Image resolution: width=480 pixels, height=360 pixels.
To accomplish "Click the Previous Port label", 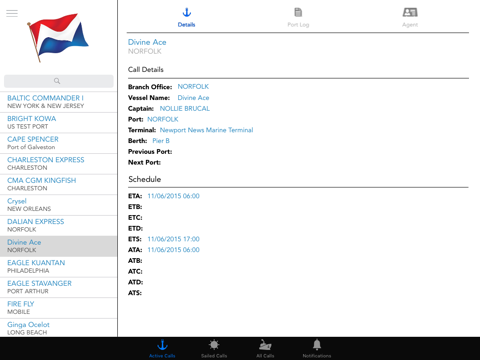I will (x=150, y=152).
